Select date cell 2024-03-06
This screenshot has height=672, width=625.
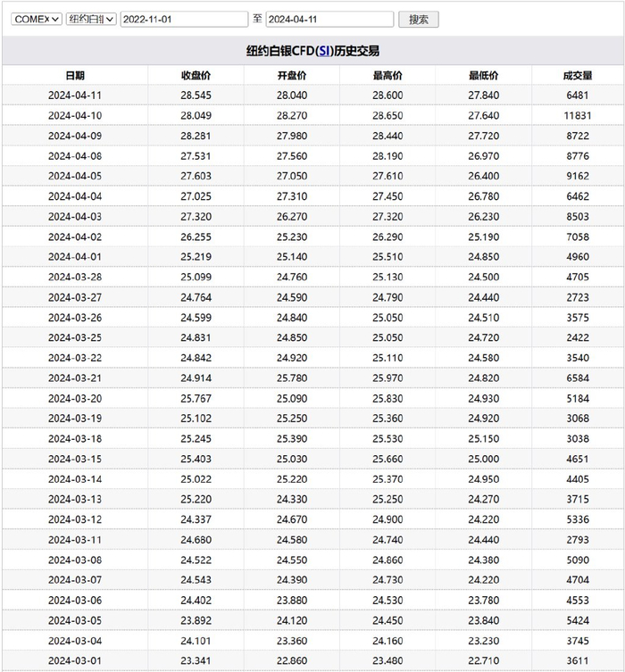[x=75, y=601]
